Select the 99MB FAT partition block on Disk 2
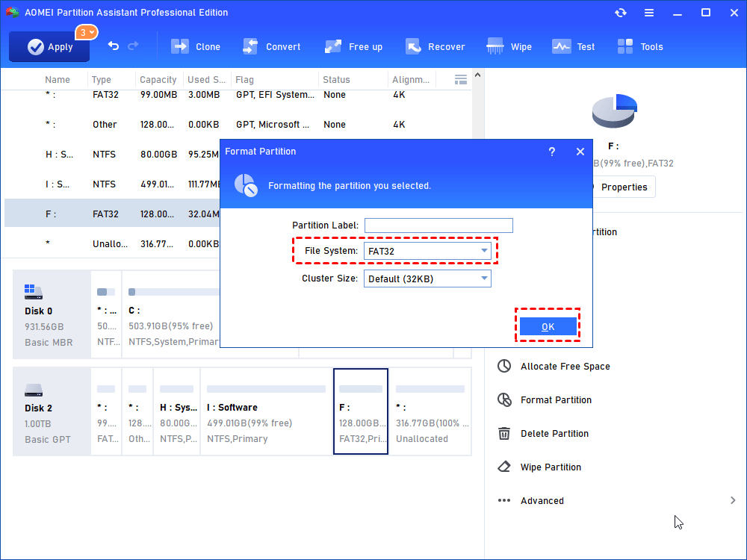This screenshot has height=560, width=747. [106, 411]
